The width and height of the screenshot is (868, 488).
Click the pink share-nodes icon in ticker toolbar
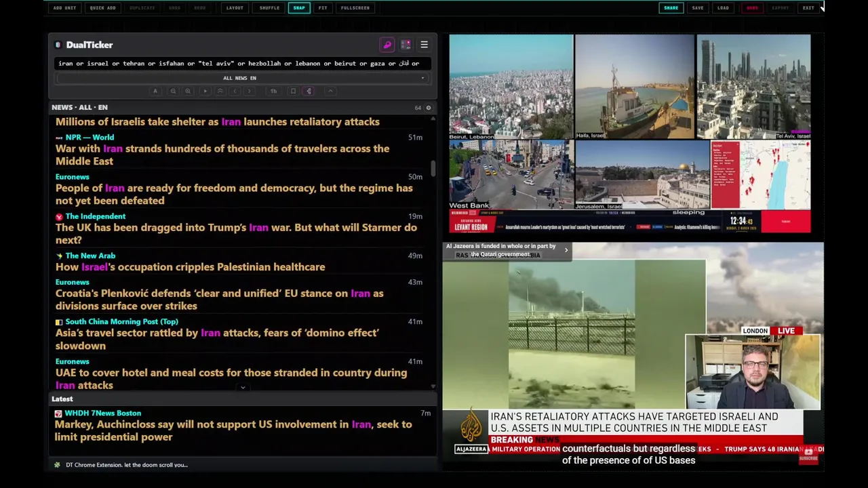pyautogui.click(x=309, y=91)
